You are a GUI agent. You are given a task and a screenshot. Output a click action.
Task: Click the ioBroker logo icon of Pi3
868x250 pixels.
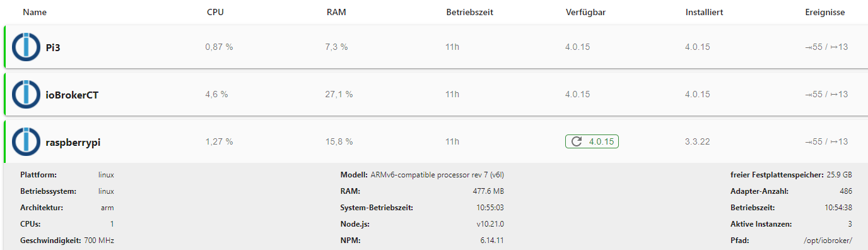(26, 47)
